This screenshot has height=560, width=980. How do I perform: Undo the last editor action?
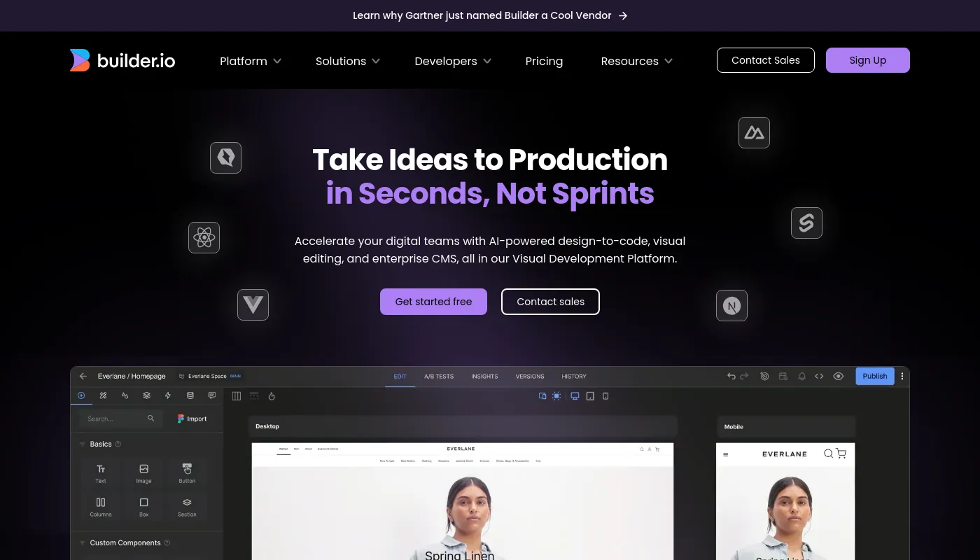(x=731, y=376)
